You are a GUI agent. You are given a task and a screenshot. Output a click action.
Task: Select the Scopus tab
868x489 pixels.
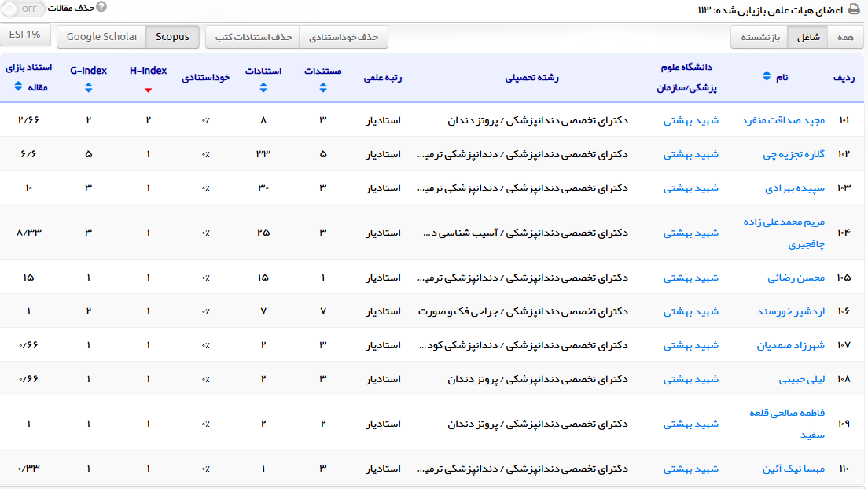(172, 37)
